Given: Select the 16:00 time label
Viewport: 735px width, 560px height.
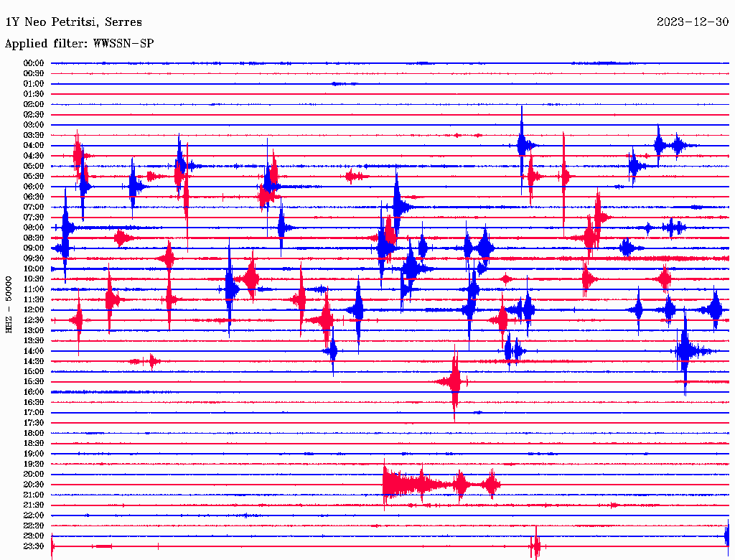Looking at the screenshot, I should [34, 392].
